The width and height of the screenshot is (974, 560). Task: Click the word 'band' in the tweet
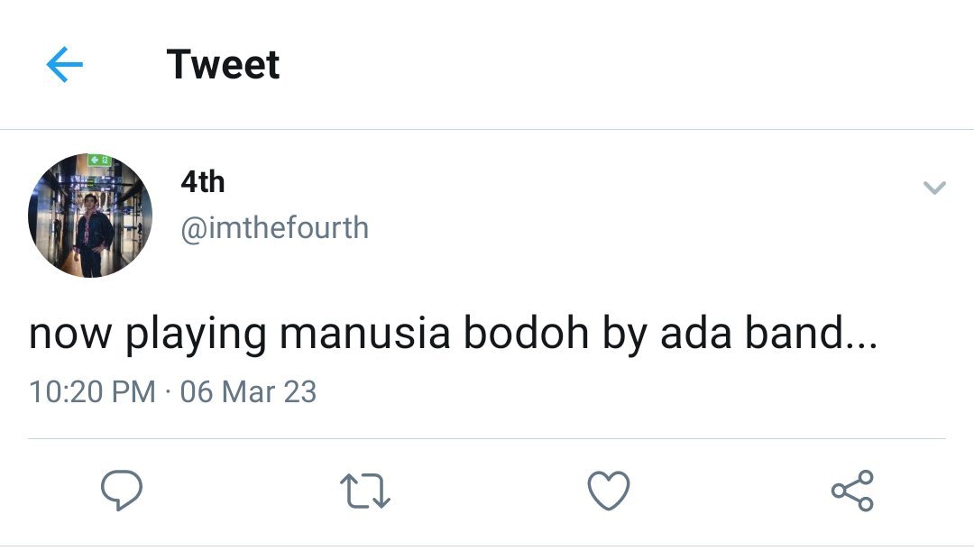[794, 334]
